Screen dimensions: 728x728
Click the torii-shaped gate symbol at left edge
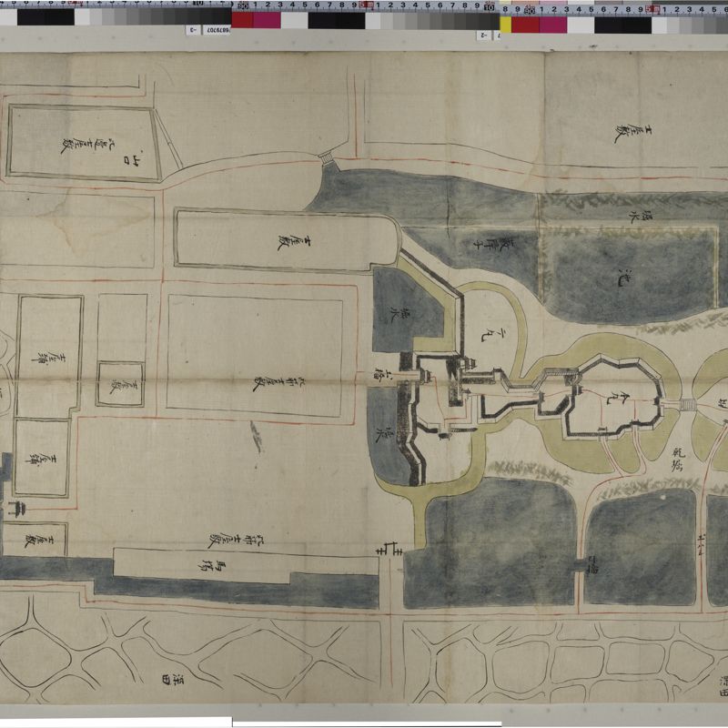pos(17,507)
